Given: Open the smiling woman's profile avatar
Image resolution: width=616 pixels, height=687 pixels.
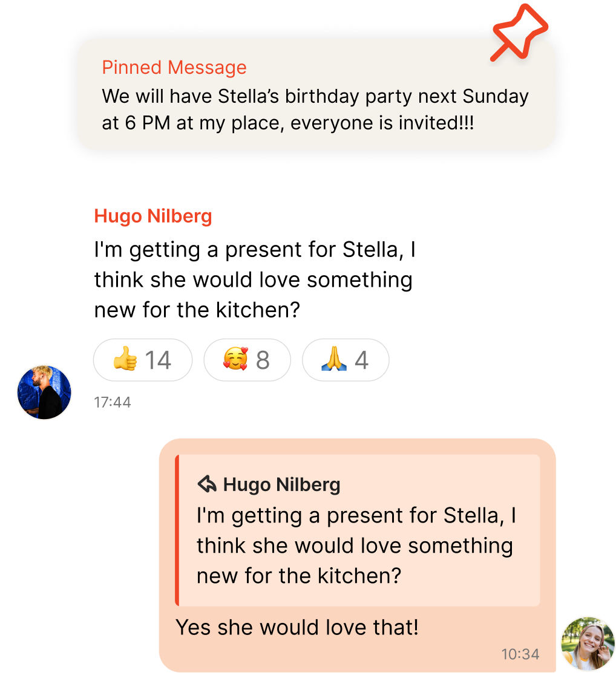Looking at the screenshot, I should tap(588, 644).
